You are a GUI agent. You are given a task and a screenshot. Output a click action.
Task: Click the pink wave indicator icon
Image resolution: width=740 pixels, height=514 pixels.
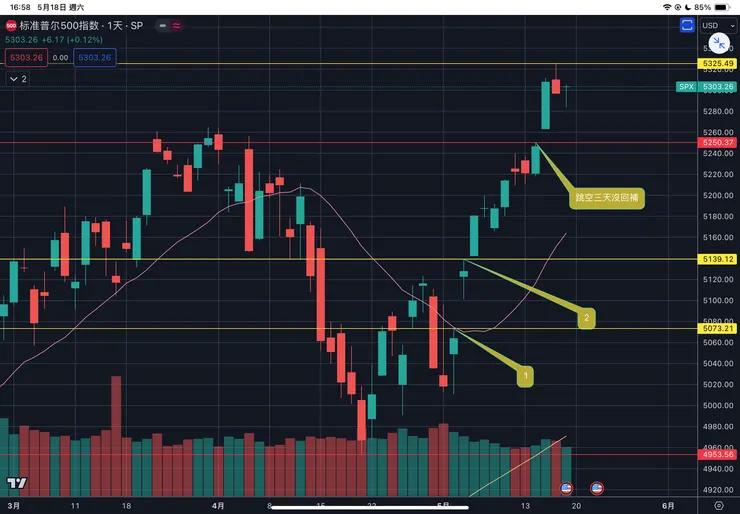(177, 25)
